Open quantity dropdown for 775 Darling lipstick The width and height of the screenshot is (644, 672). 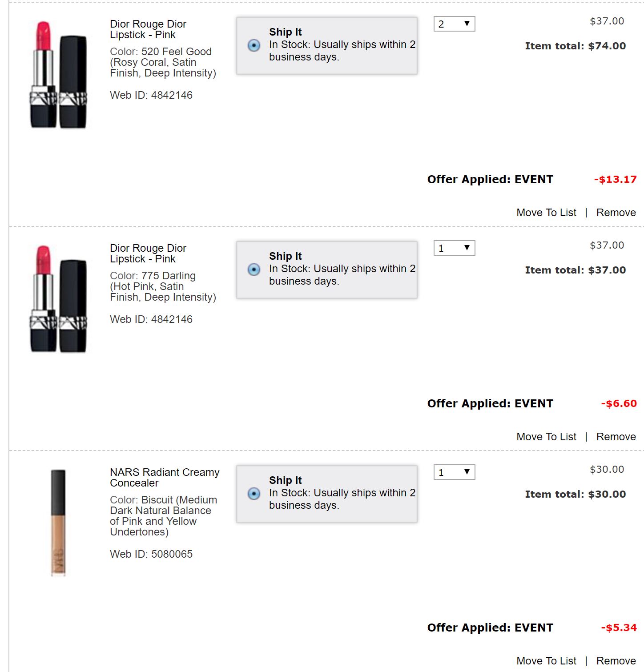click(x=454, y=248)
